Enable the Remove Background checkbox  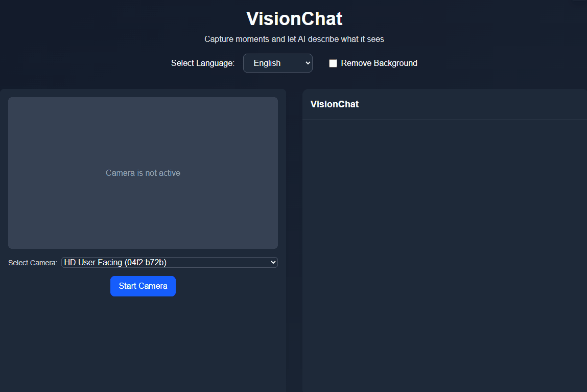pos(333,63)
